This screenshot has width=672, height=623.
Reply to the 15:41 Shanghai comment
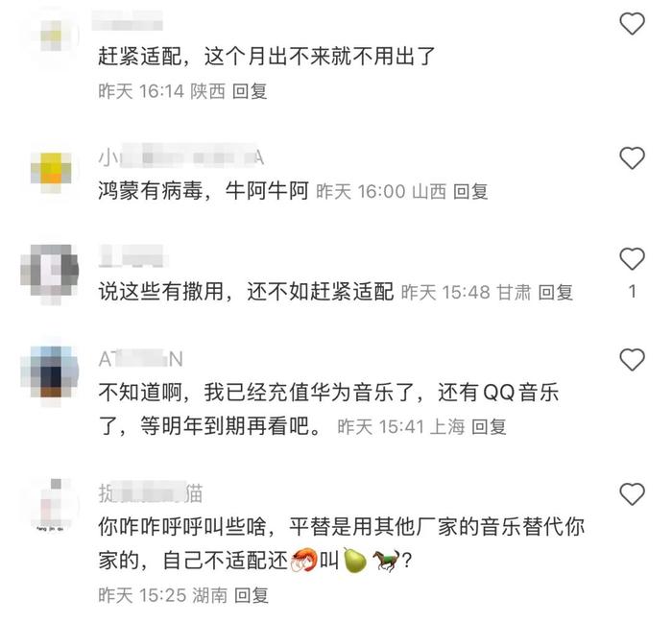tap(489, 427)
